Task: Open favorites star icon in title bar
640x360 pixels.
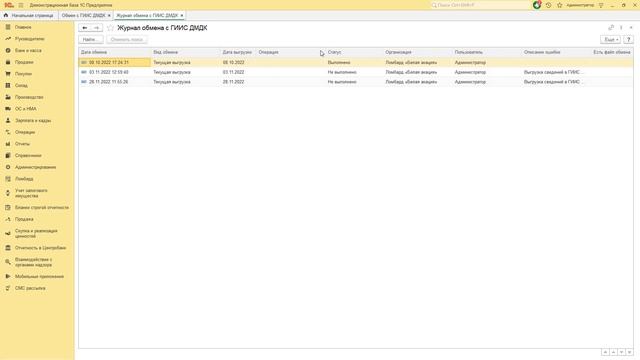Action: pos(560,5)
